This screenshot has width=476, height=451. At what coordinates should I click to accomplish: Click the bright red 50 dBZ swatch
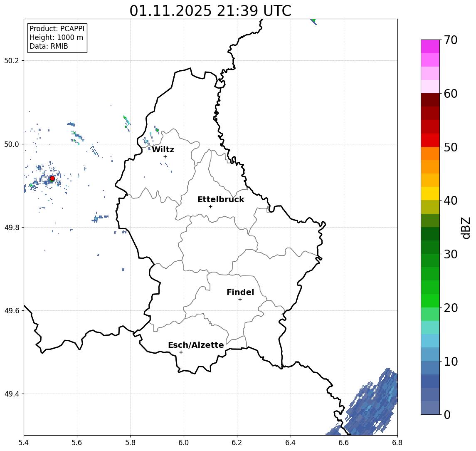[430, 140]
